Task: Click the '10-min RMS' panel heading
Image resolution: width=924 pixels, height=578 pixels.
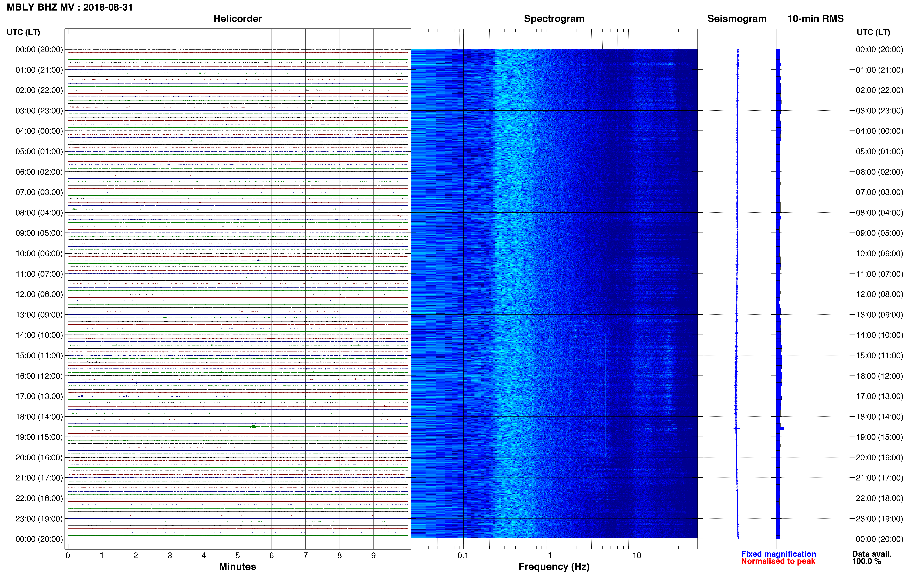Action: point(816,19)
